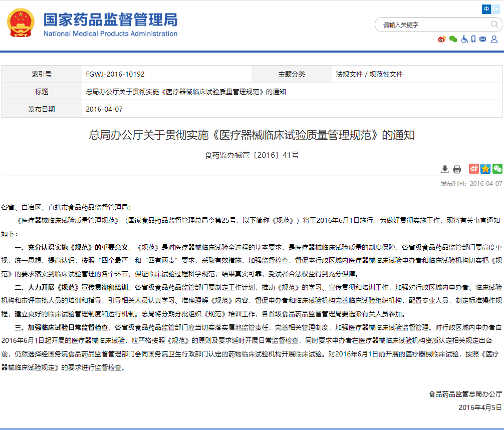Focus the 请输入关键字 search field
The image size is (504, 430).
(431, 25)
